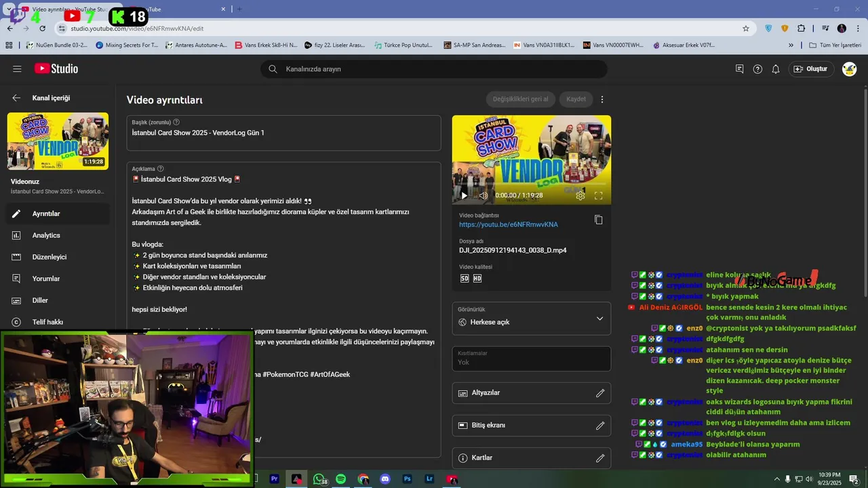Open Diller in the sidebar
This screenshot has width=868, height=488.
click(58, 300)
